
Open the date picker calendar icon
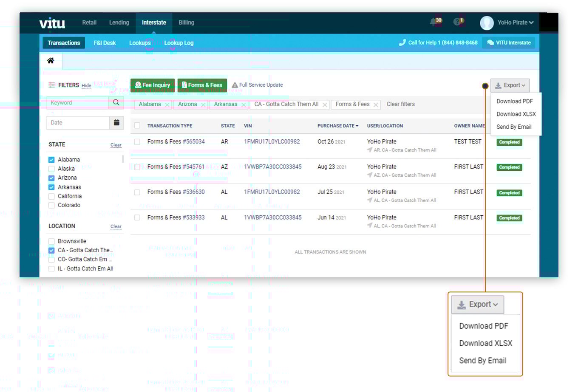(116, 123)
